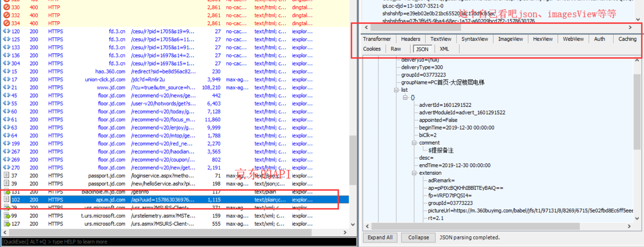Switch to the XML tab
This screenshot has height=247, width=644.
coord(444,49)
